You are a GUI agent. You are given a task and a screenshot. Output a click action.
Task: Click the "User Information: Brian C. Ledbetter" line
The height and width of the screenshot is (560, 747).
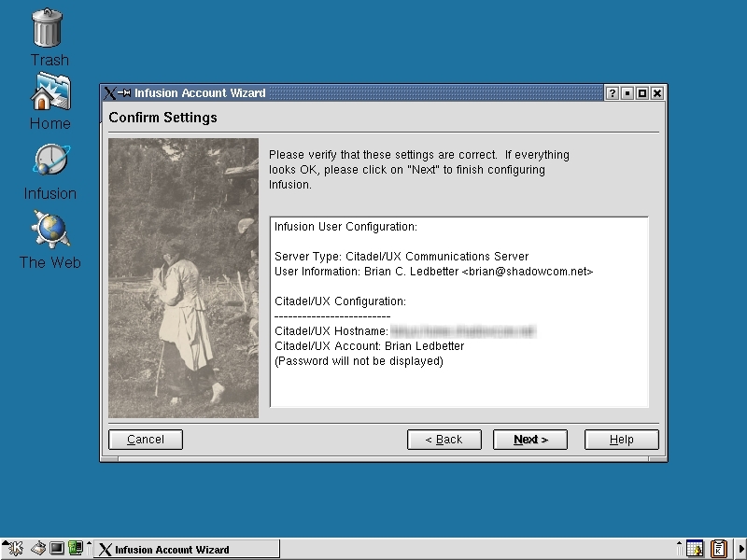[433, 272]
